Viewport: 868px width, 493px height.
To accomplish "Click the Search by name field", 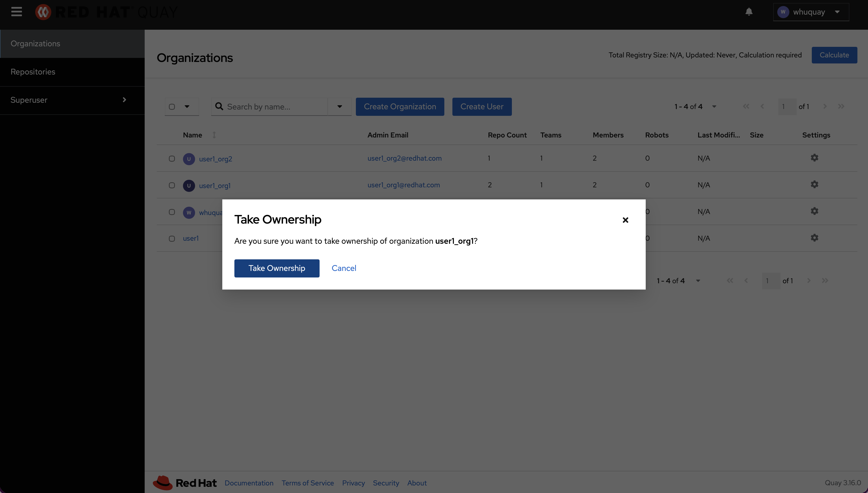I will (274, 107).
